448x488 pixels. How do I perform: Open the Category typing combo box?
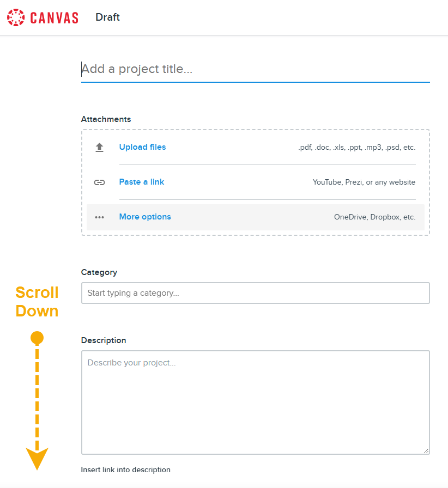[x=255, y=293]
